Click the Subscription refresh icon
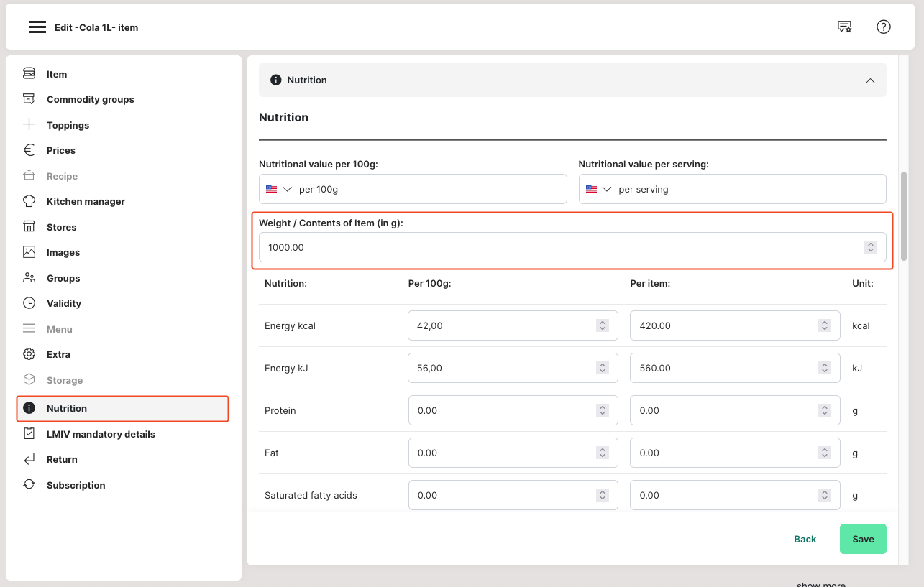This screenshot has width=924, height=587. click(x=29, y=485)
